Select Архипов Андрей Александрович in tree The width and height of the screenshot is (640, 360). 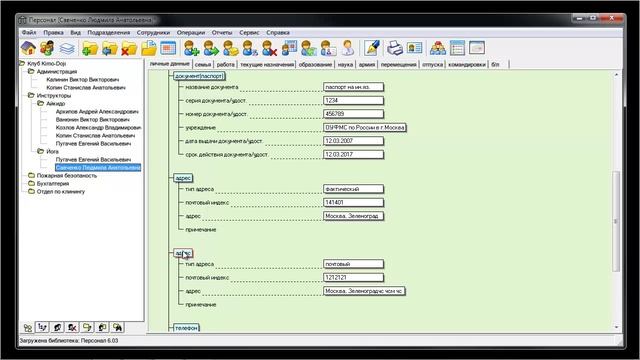pyautogui.click(x=97, y=111)
